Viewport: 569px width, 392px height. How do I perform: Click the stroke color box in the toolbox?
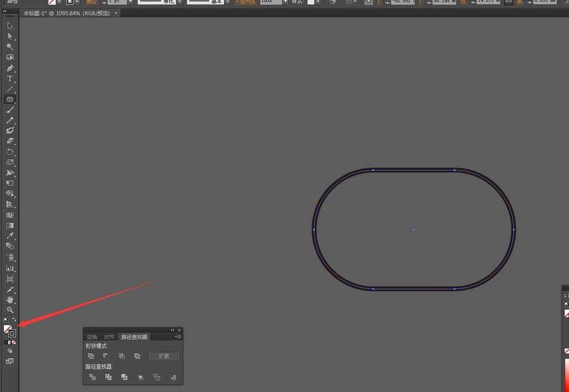[12, 333]
